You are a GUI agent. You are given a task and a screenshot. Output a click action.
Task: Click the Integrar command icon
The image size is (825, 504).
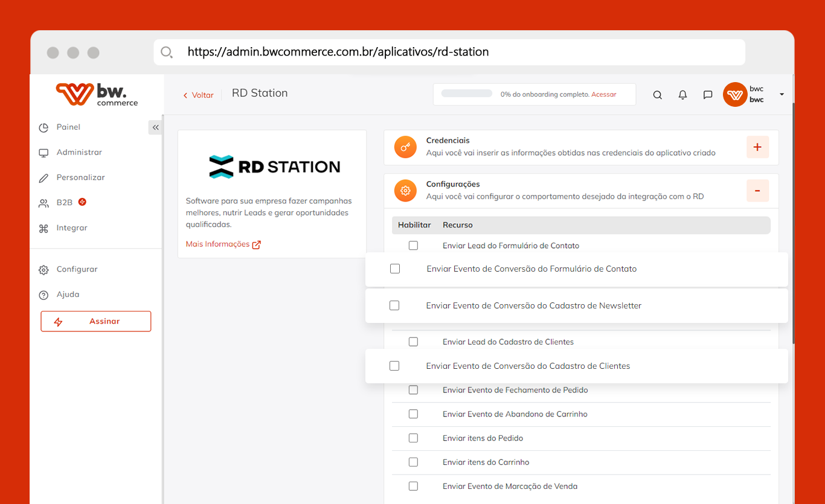coord(43,229)
